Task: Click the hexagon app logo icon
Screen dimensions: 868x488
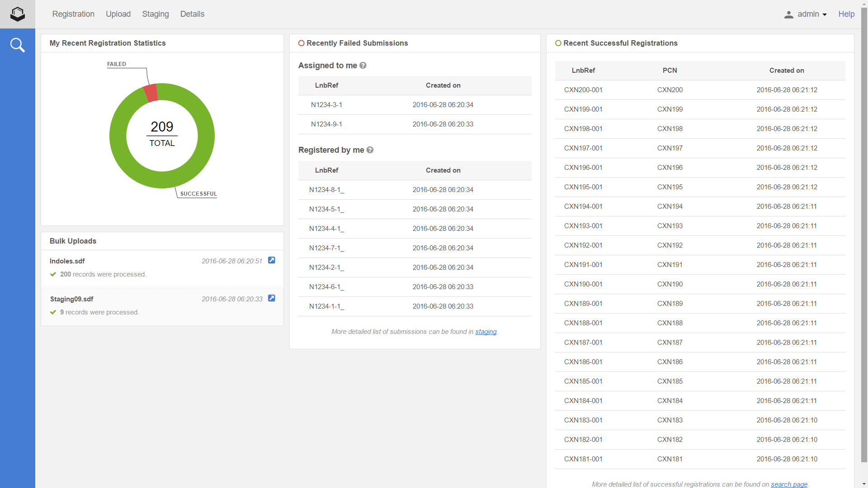Action: point(17,14)
